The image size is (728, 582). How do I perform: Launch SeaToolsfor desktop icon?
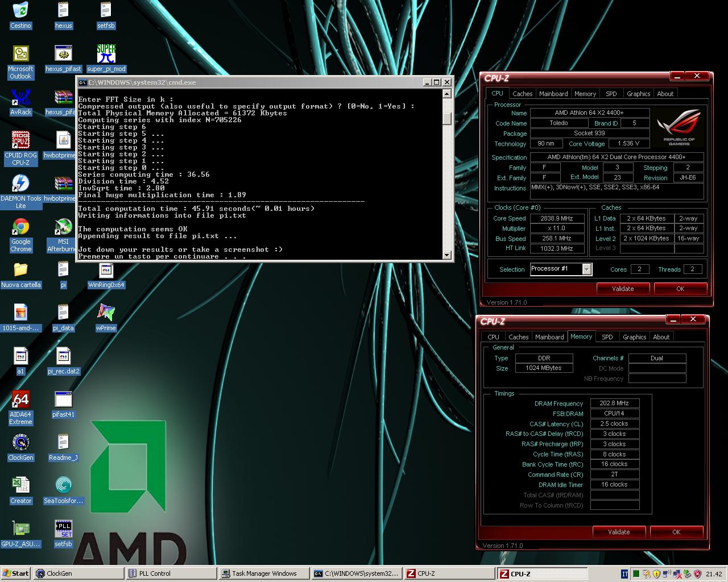(63, 490)
